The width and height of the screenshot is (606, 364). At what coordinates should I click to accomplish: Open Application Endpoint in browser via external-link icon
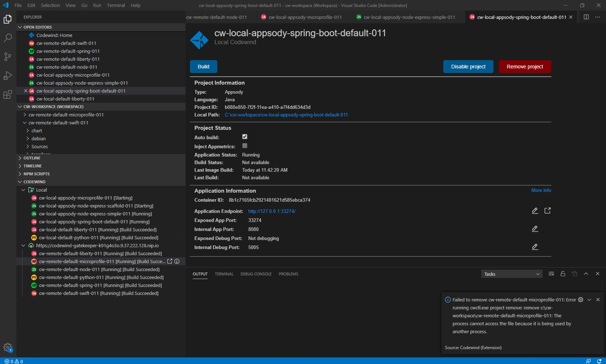coord(547,210)
